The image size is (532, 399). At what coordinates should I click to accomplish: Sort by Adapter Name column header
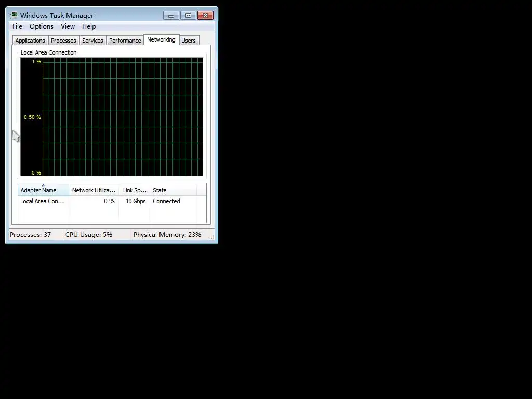point(43,190)
